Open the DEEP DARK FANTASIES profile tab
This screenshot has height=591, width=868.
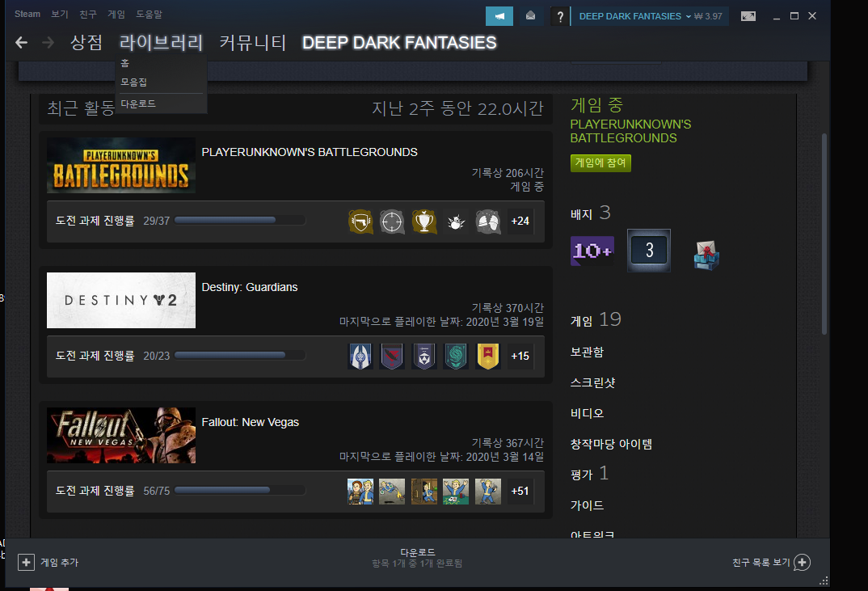coord(399,43)
